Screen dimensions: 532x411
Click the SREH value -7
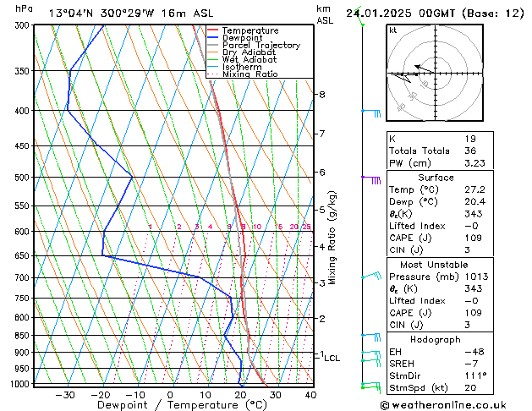pyautogui.click(x=471, y=364)
